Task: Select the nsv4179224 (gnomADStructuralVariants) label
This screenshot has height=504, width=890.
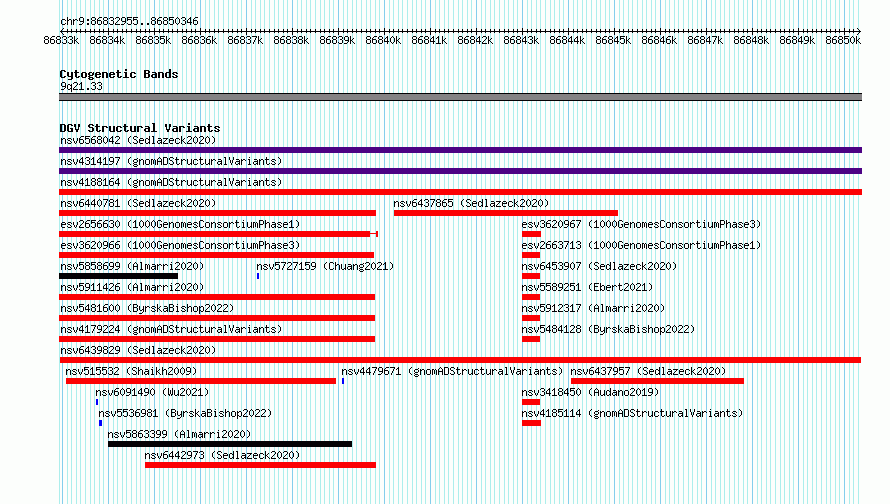Action: point(171,329)
